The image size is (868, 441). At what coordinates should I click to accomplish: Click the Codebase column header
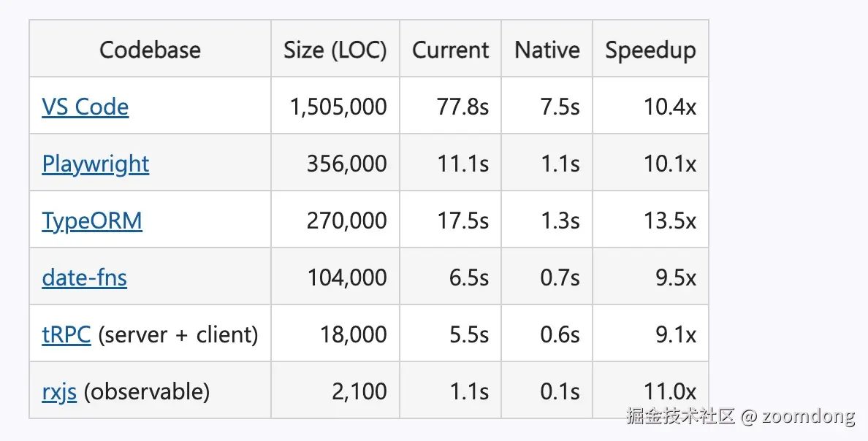[150, 50]
